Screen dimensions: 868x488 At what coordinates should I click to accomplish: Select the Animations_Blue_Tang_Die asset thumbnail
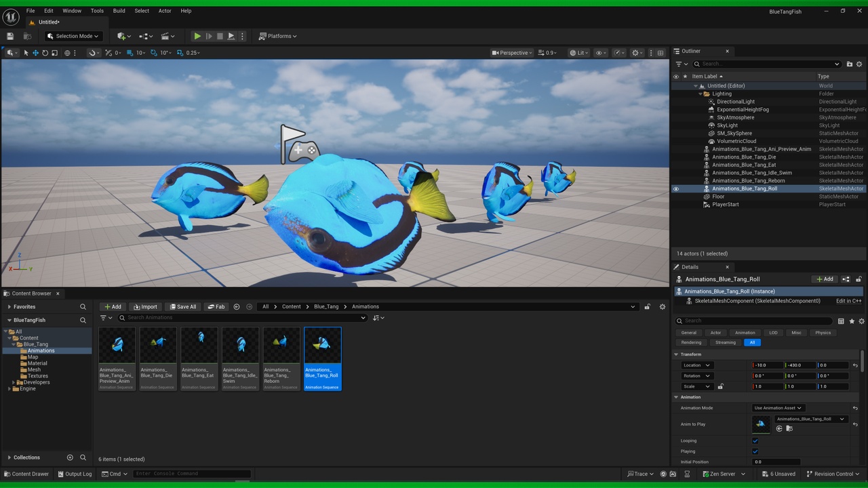158,359
